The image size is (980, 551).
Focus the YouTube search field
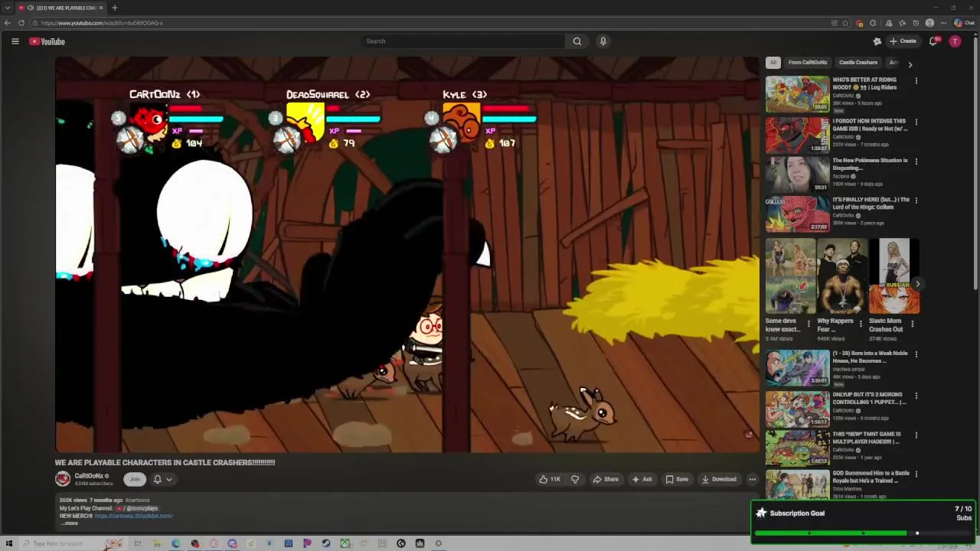[463, 41]
